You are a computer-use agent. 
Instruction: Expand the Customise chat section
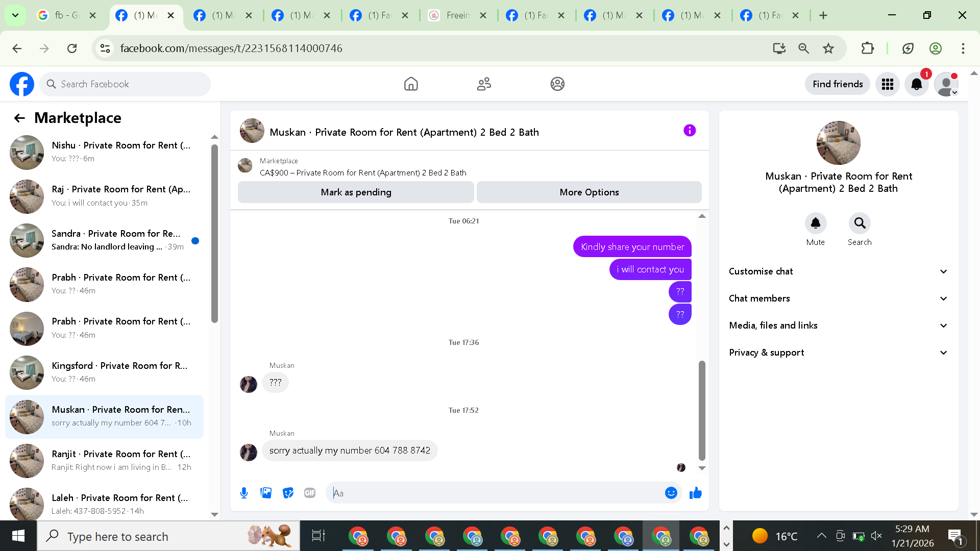838,271
